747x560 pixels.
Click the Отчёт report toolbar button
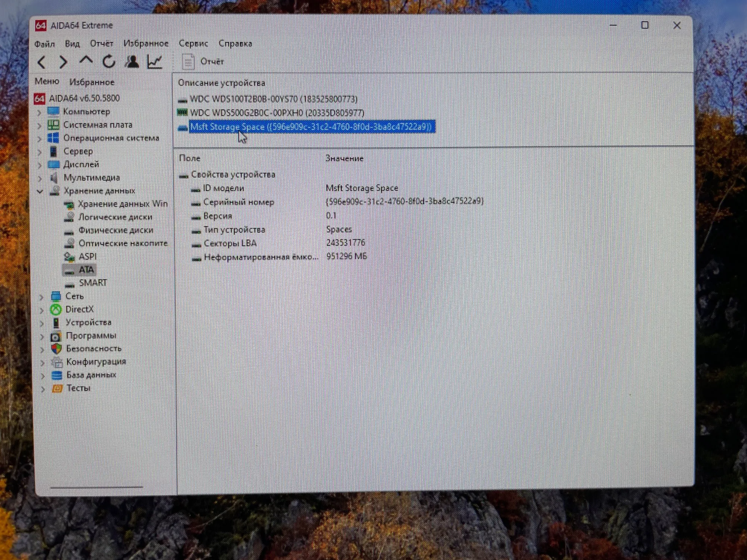204,62
